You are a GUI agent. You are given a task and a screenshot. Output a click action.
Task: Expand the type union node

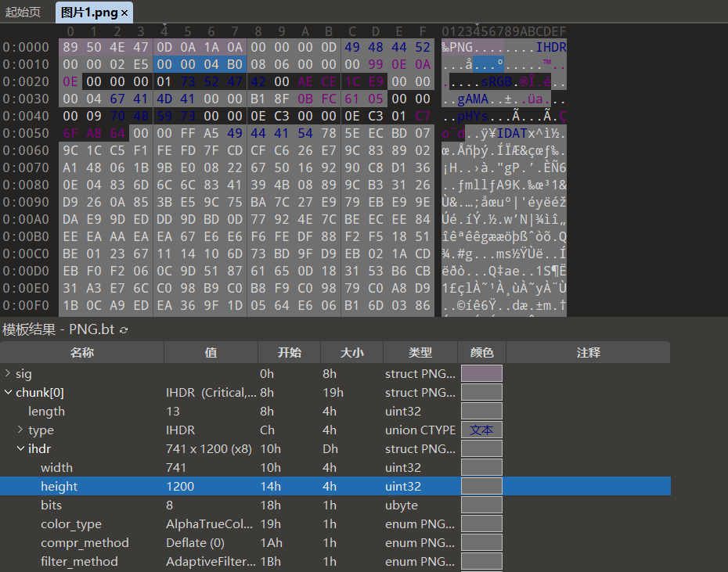[20, 430]
